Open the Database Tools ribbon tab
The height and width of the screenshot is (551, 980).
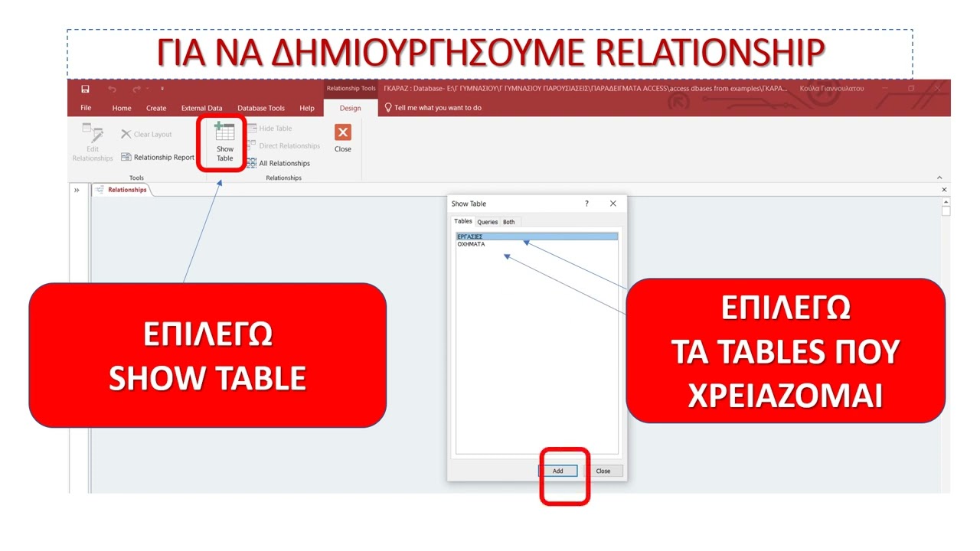pyautogui.click(x=261, y=108)
